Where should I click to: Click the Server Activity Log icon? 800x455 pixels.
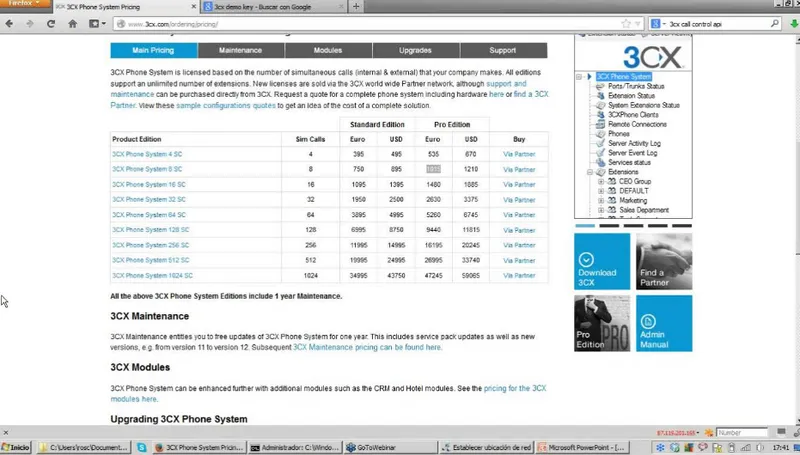[x=601, y=143]
